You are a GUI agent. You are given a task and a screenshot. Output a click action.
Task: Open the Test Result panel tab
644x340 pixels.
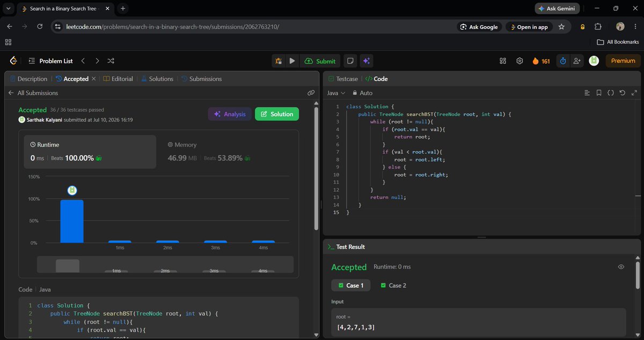(x=346, y=247)
